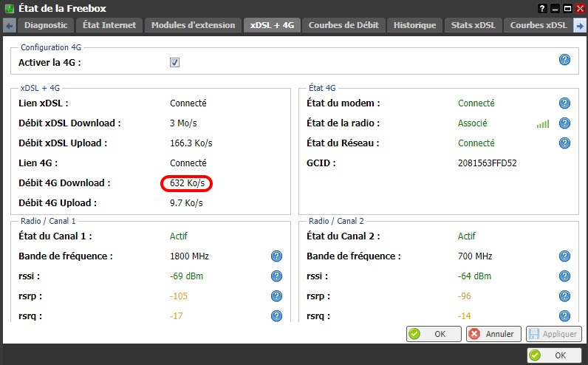Image resolution: width=588 pixels, height=365 pixels.
Task: Click help icon next to Activer la 4G
Action: [x=564, y=60]
